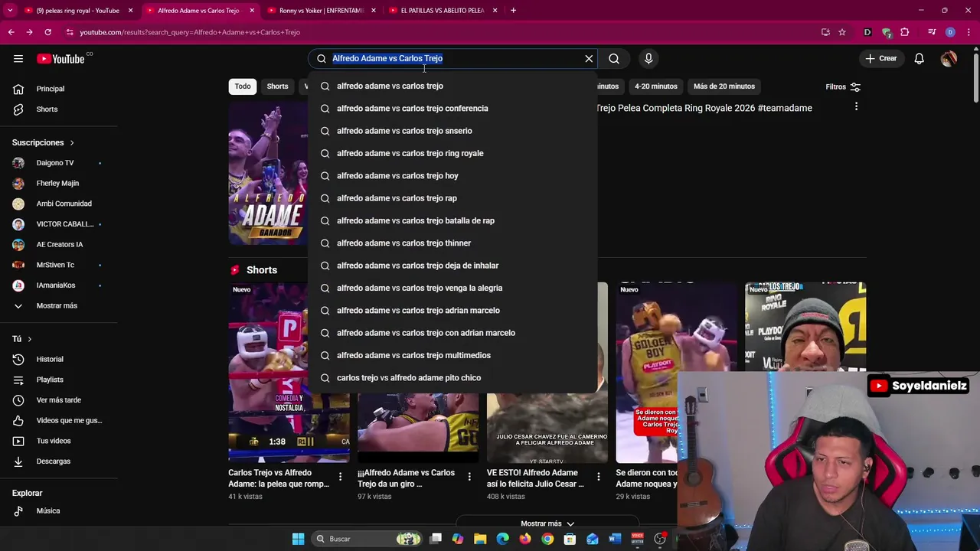Screen dimensions: 980x551
Task: Open media control icon in toolbar
Action: tap(932, 32)
